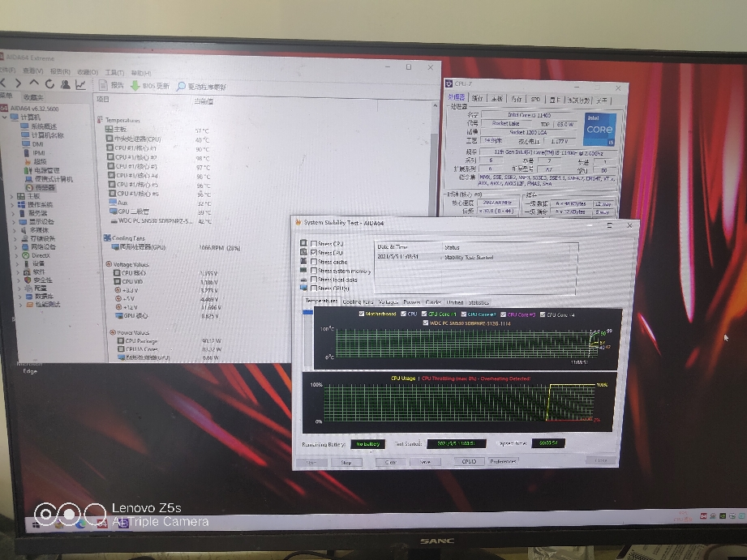Toggle CPU Core #3 graph checkbox
747x560 pixels.
pyautogui.click(x=503, y=314)
